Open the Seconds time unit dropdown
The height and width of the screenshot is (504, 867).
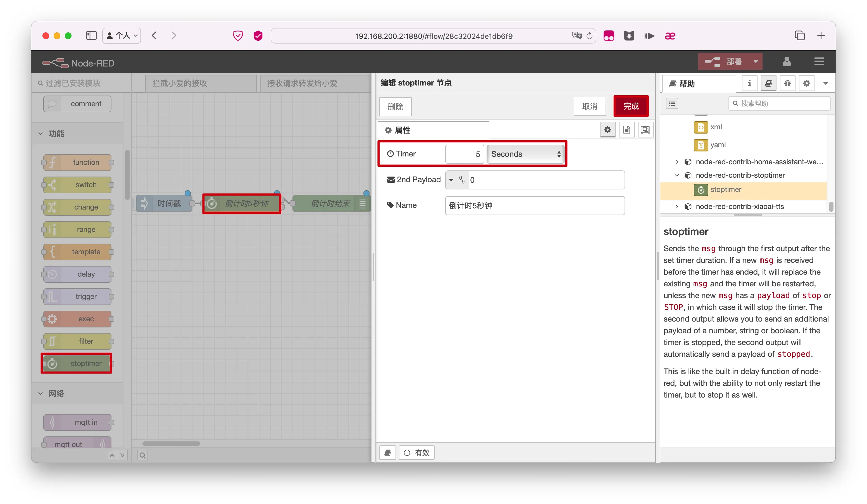[525, 154]
